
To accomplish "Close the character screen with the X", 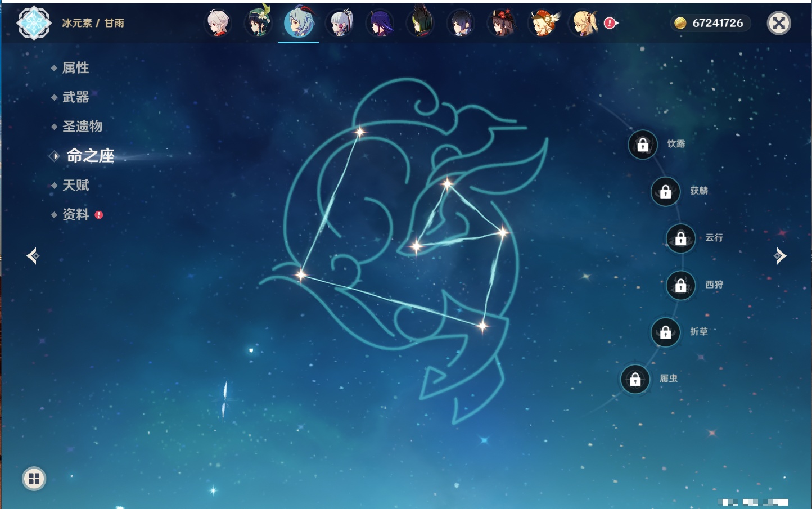I will (779, 23).
